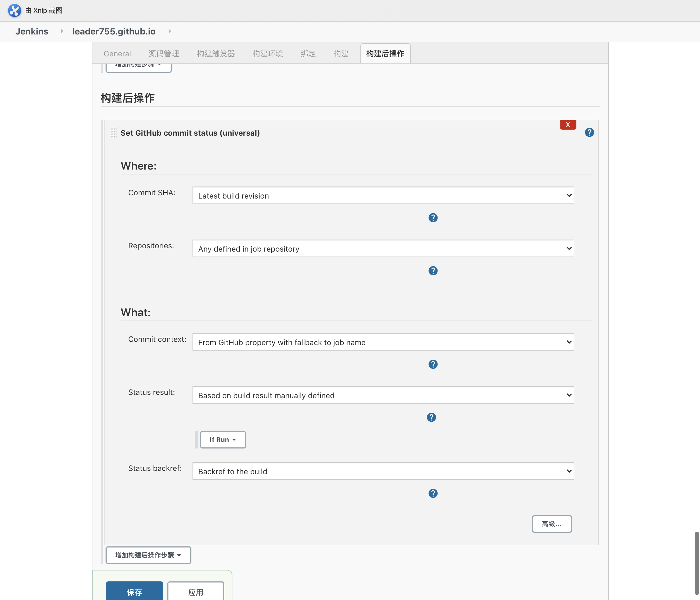Open help for Commit context field
This screenshot has height=600, width=700.
tap(433, 364)
